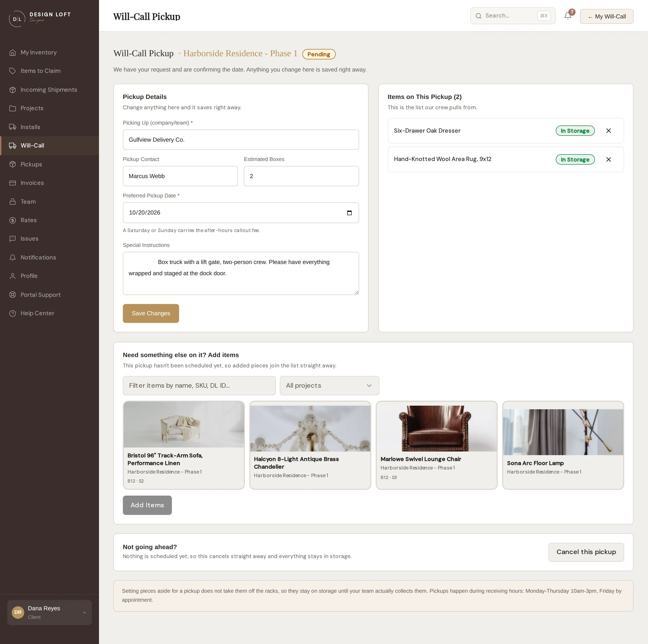
Task: Select the Halcyon Brass Chandelier card
Action: [x=310, y=445]
